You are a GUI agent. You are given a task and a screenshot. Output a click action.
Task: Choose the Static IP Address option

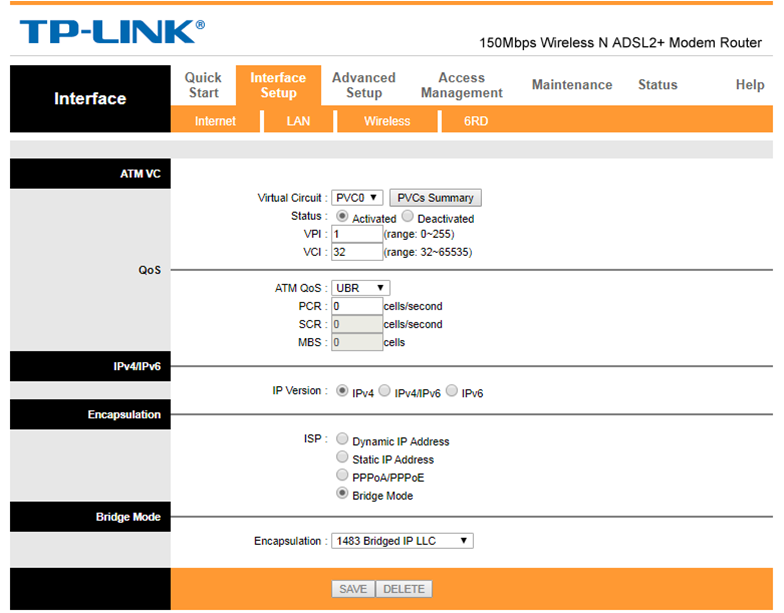[x=343, y=457]
